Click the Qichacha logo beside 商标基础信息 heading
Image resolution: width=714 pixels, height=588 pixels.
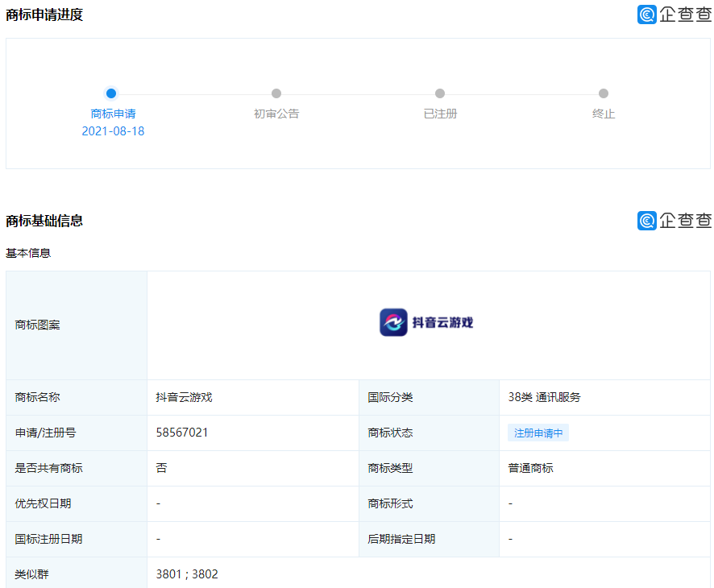click(675, 221)
